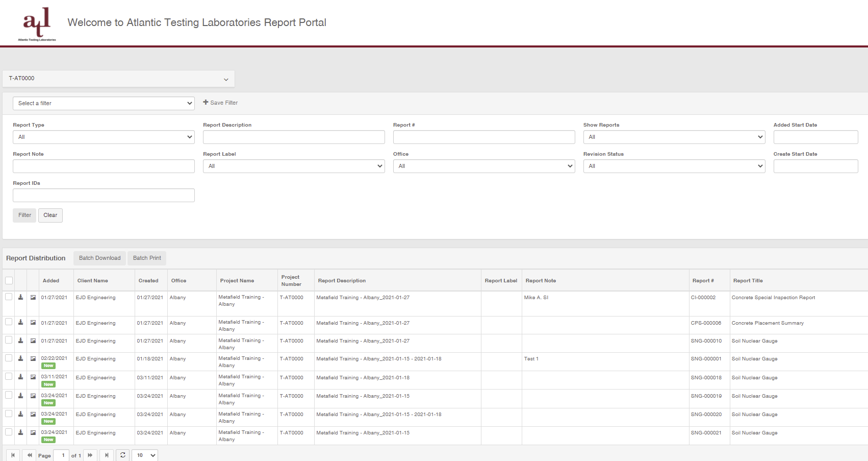This screenshot has height=461, width=868.
Task: Select the checkbox for report SNG-000010
Action: 8,340
